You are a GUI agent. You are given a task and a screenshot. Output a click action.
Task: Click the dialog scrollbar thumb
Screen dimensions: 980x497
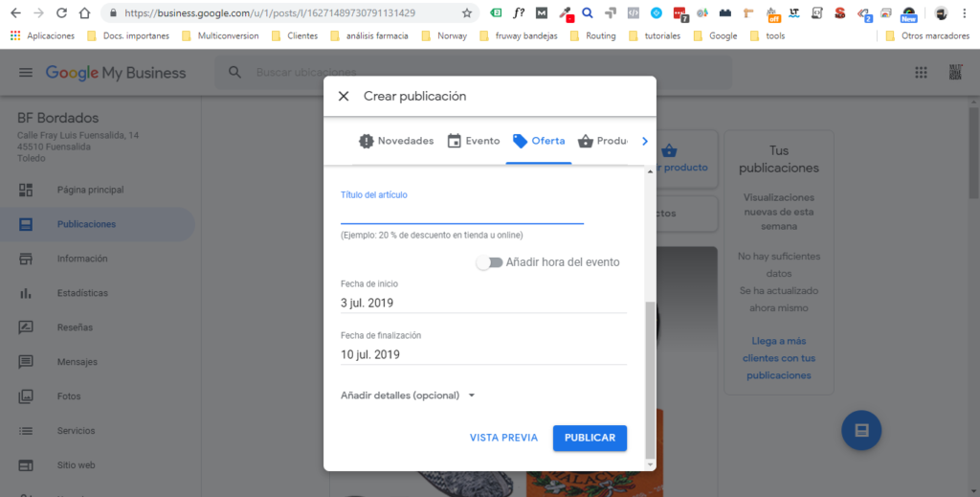click(x=650, y=379)
